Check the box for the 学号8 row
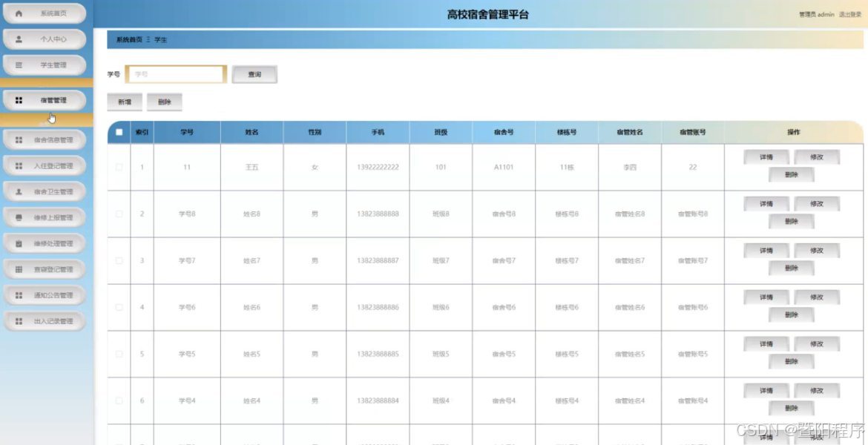Viewport: 868px width, 445px height. (x=119, y=214)
